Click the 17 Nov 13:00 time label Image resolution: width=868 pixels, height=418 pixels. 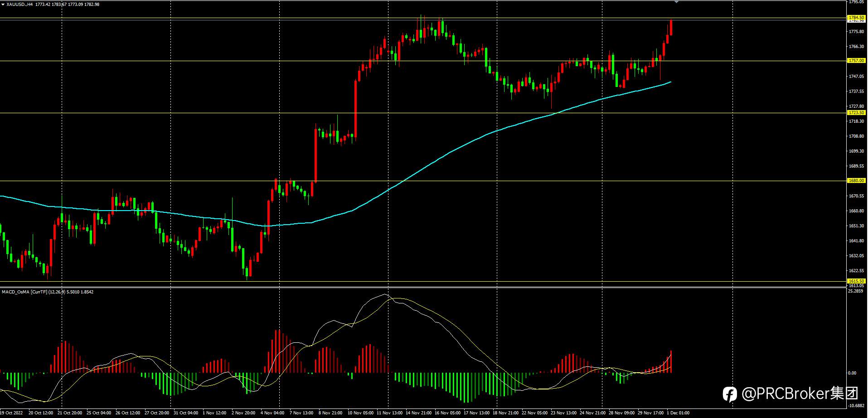pyautogui.click(x=477, y=413)
